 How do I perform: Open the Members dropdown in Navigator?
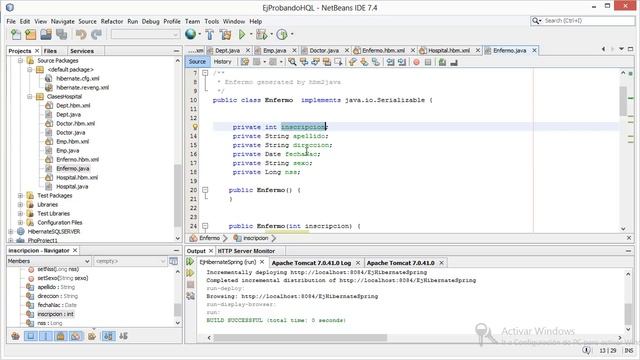click(49, 261)
